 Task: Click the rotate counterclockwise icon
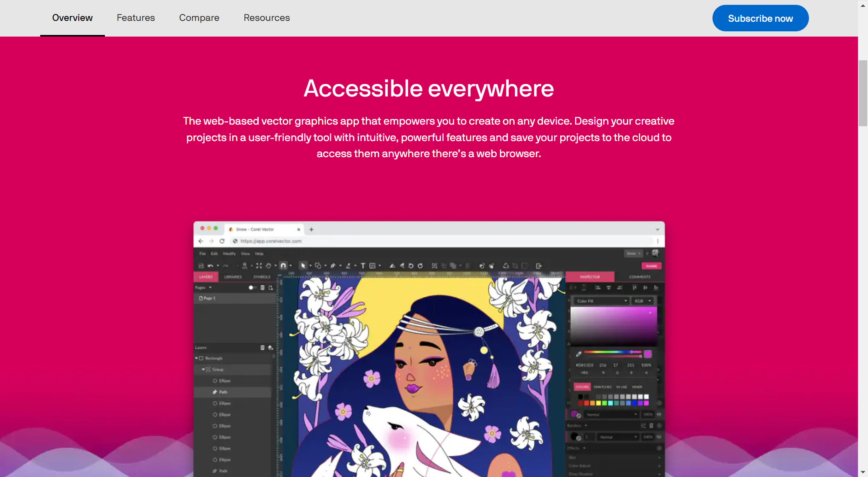pos(411,266)
